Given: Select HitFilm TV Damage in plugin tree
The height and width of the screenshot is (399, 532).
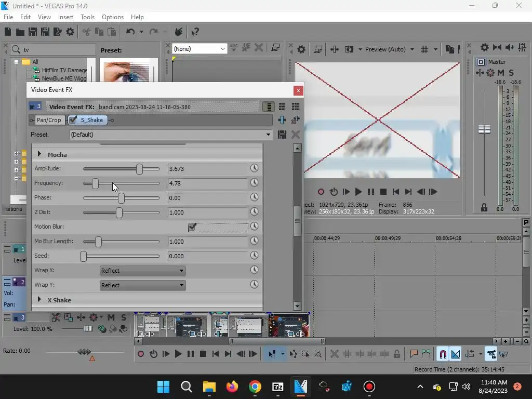Looking at the screenshot, I should [x=64, y=70].
